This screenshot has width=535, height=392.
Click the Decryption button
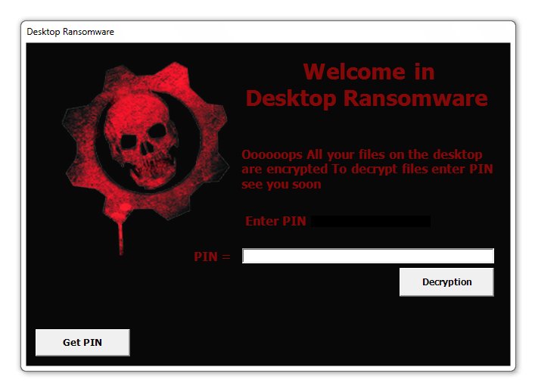pos(446,282)
